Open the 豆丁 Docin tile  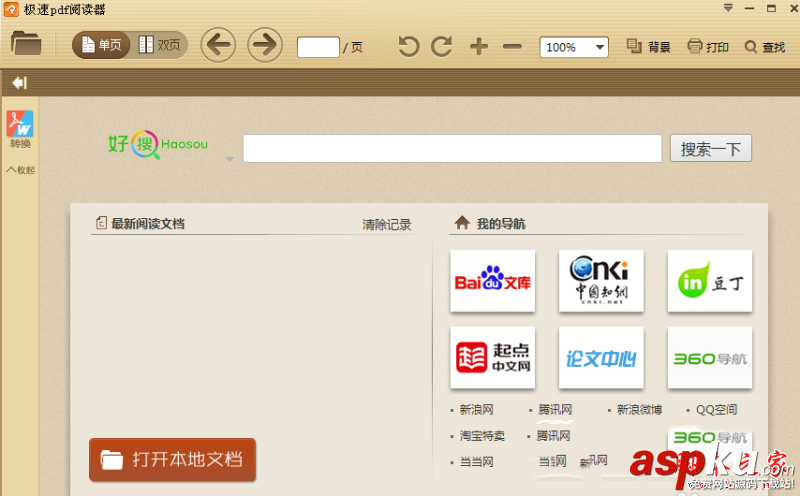coord(710,281)
